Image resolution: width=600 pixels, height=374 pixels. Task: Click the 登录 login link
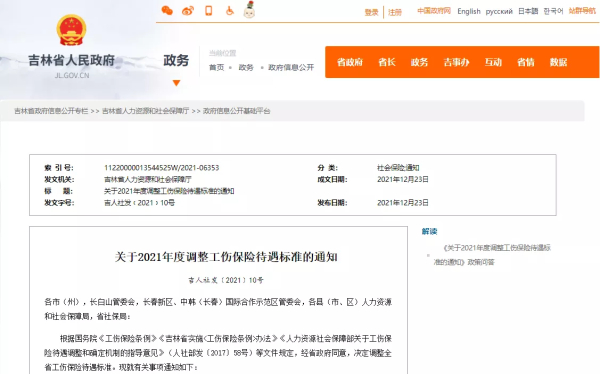click(x=371, y=12)
